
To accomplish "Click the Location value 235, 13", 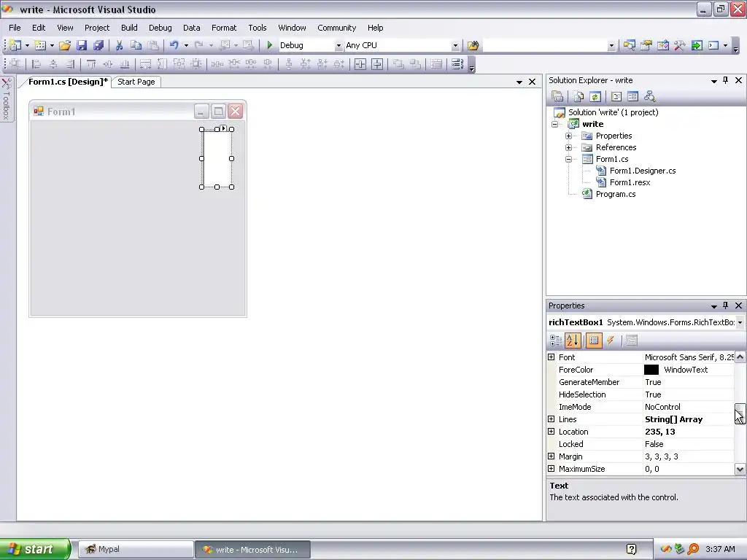I will coord(659,432).
